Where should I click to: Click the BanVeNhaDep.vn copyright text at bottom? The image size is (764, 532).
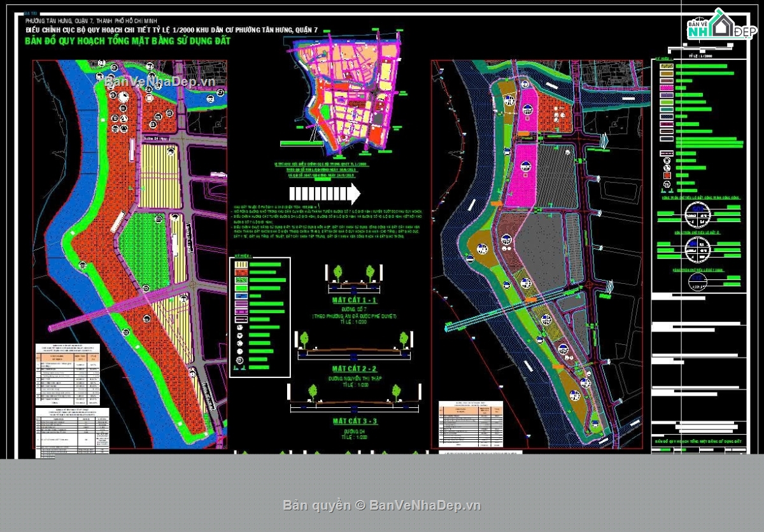(x=382, y=505)
